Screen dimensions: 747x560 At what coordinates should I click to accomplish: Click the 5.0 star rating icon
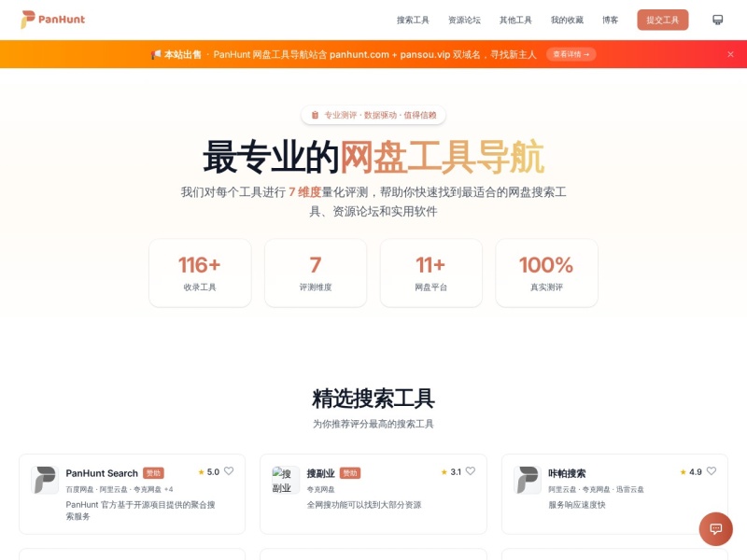201,472
